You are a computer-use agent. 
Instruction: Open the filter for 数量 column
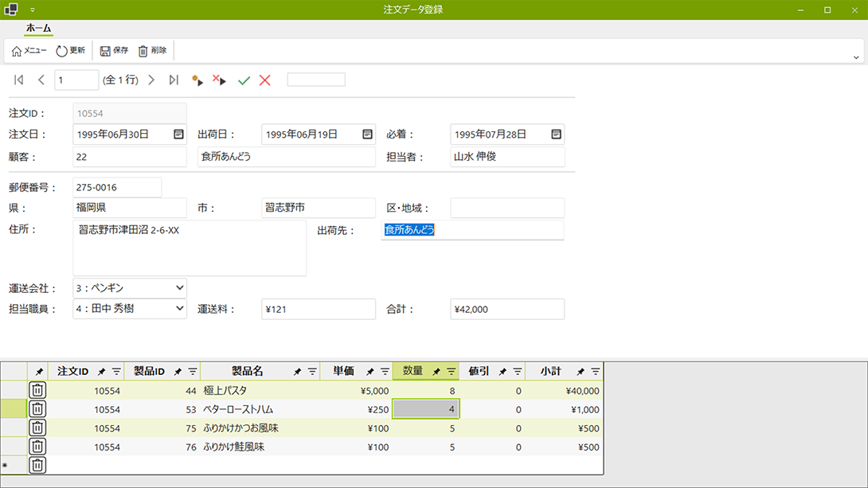(x=452, y=372)
